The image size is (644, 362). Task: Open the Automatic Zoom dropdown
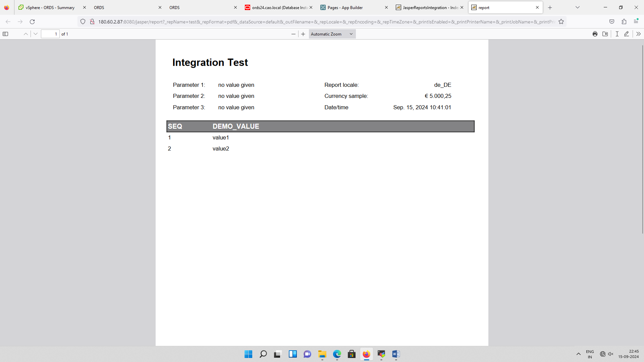(332, 34)
